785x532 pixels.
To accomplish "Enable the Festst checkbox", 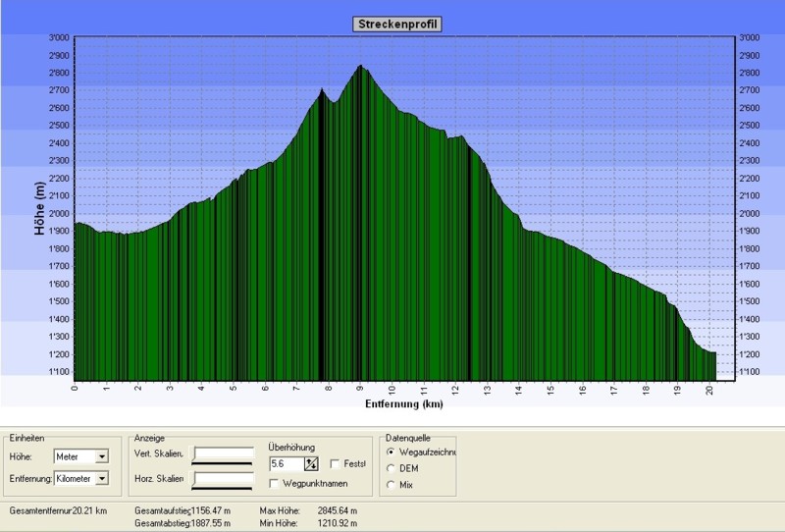I will [x=336, y=464].
